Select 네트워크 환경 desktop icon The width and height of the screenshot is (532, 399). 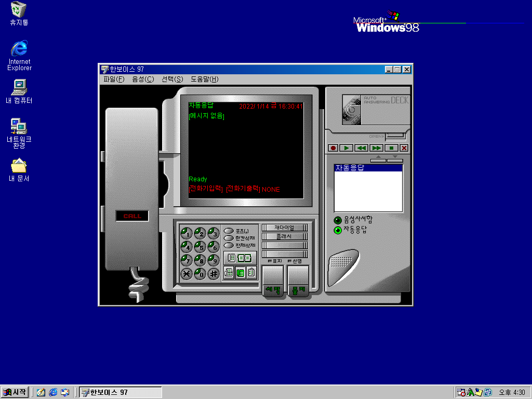[x=19, y=134]
